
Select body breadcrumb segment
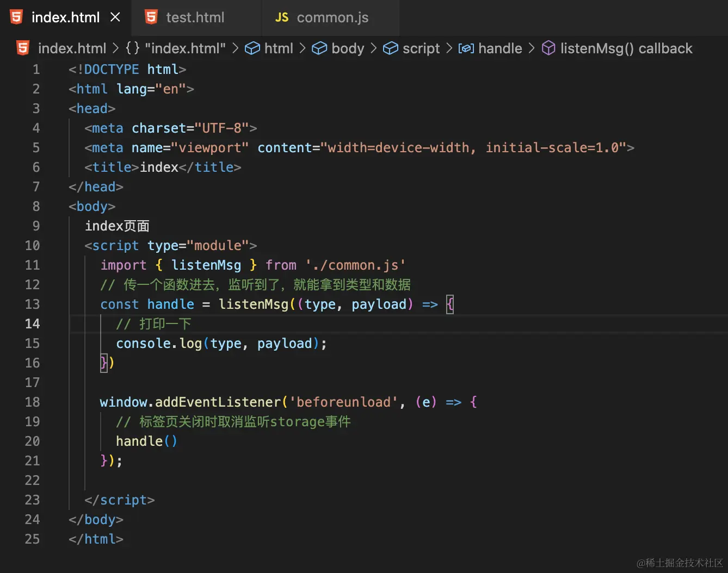(348, 48)
